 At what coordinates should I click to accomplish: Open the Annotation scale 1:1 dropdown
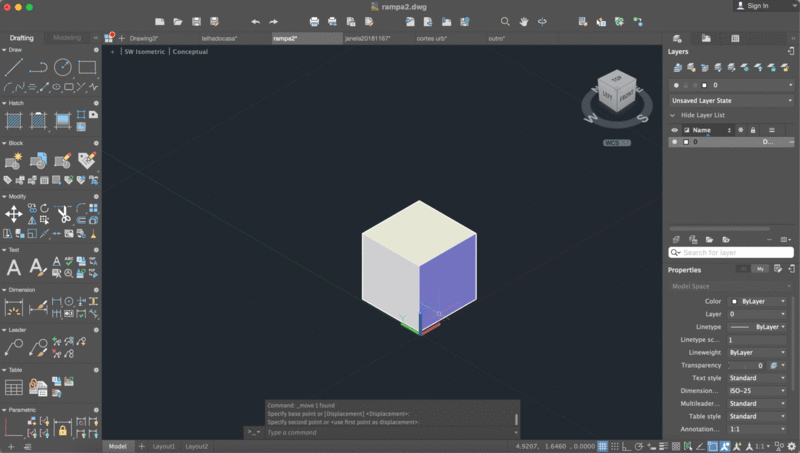click(x=757, y=429)
